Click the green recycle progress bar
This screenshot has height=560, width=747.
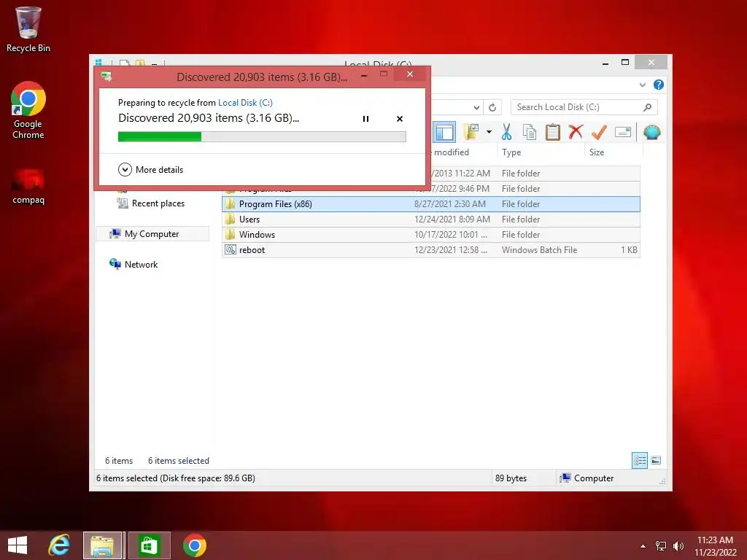262,137
